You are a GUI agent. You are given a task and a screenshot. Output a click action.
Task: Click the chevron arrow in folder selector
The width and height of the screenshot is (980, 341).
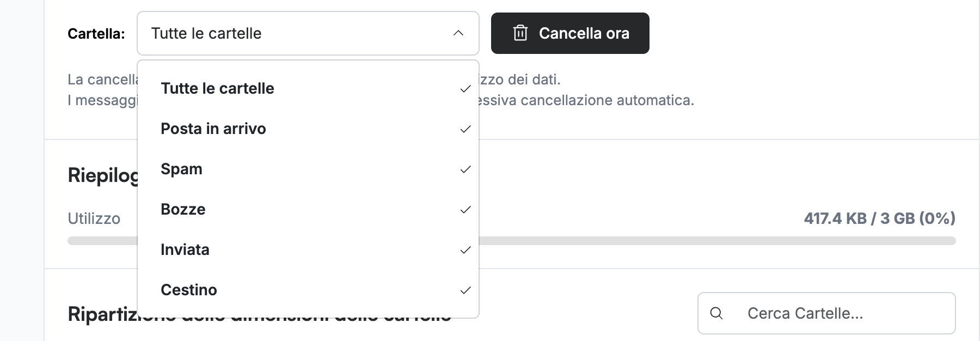458,33
